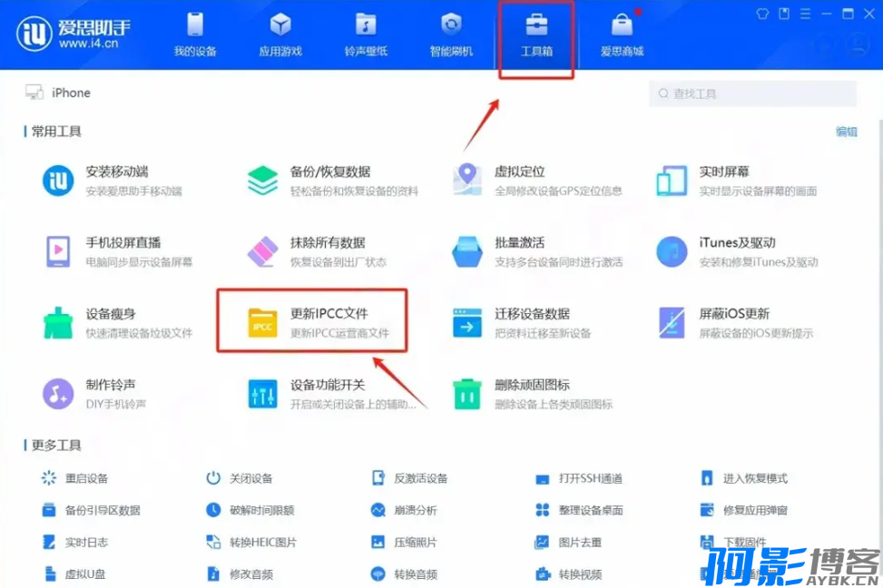883x588 pixels.
Task: Switch to 应用游戏 tab
Action: 280,34
